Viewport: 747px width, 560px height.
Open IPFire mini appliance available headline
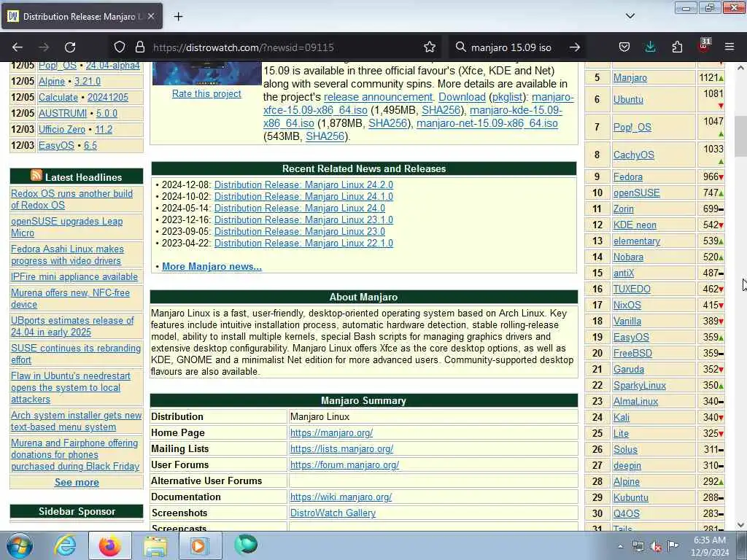pyautogui.click(x=74, y=276)
